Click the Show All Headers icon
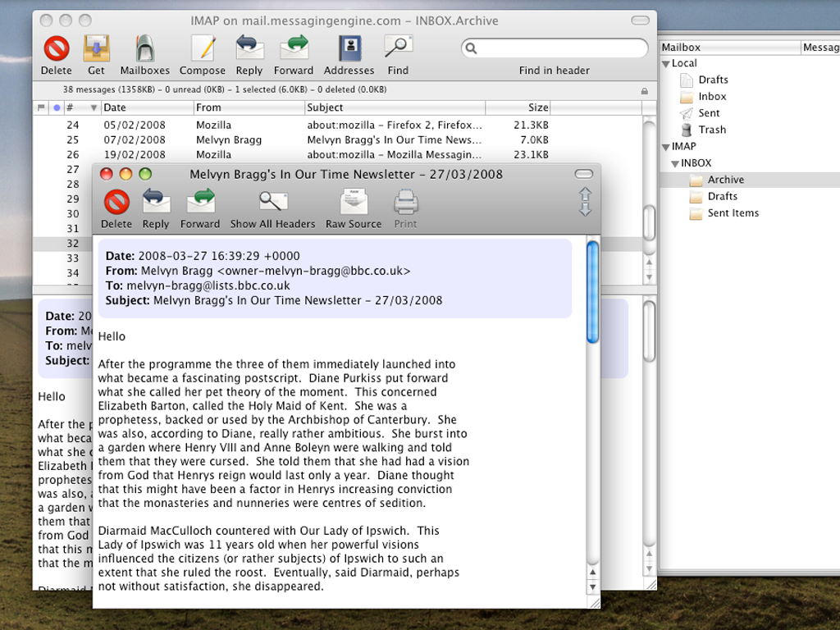The image size is (840, 630). point(272,202)
